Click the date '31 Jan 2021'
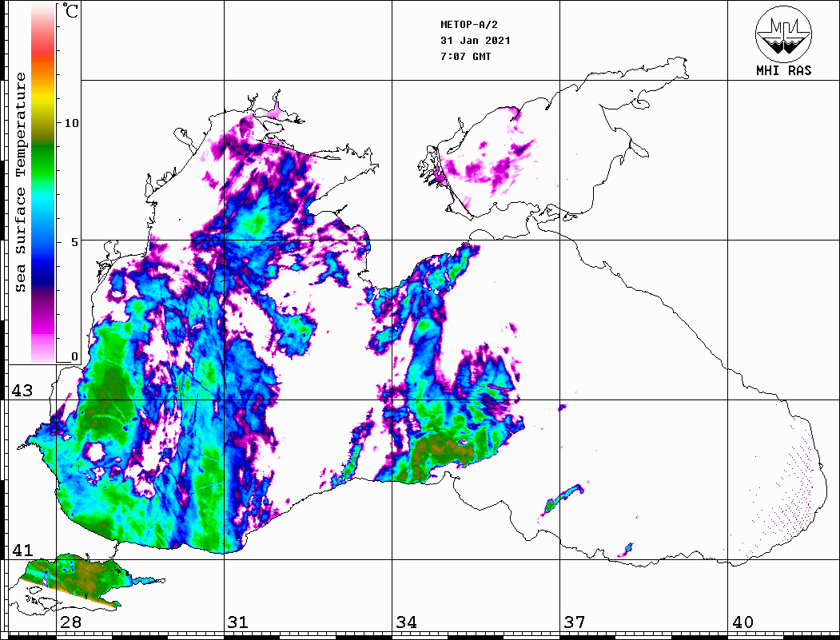 click(476, 41)
